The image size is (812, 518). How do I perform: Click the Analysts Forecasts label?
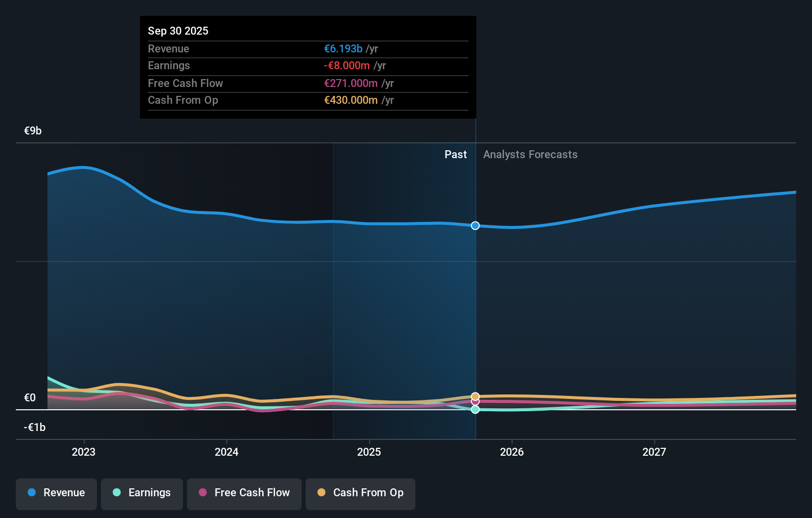point(530,155)
